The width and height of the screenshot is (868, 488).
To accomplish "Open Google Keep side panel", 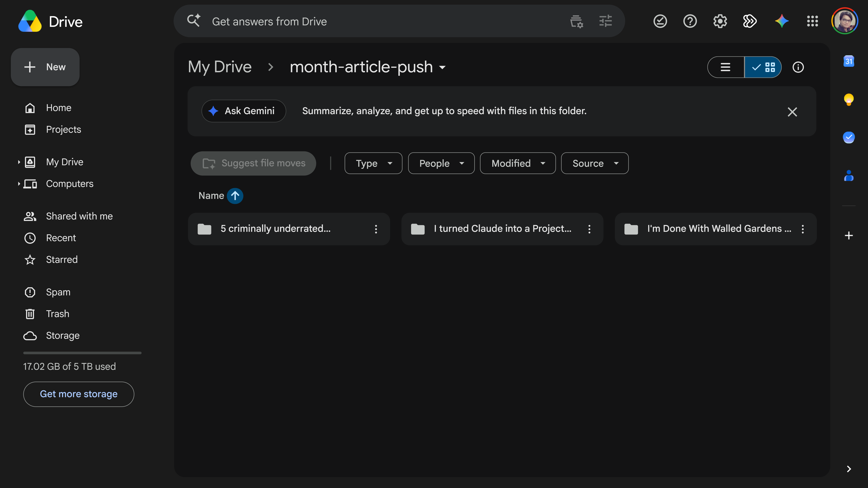I will (848, 99).
